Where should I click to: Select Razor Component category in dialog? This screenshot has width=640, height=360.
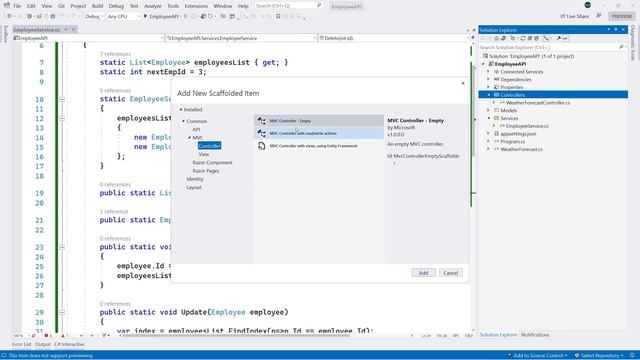[x=212, y=162]
